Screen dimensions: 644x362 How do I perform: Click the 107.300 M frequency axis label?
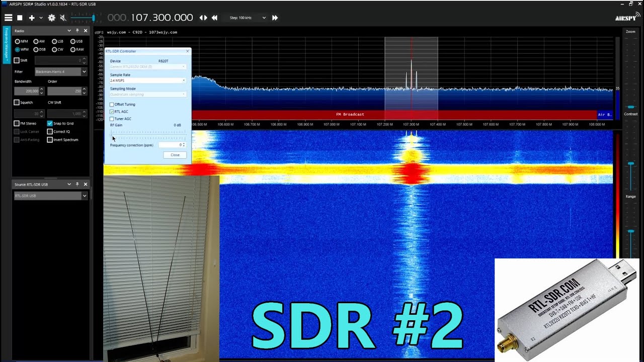point(411,124)
